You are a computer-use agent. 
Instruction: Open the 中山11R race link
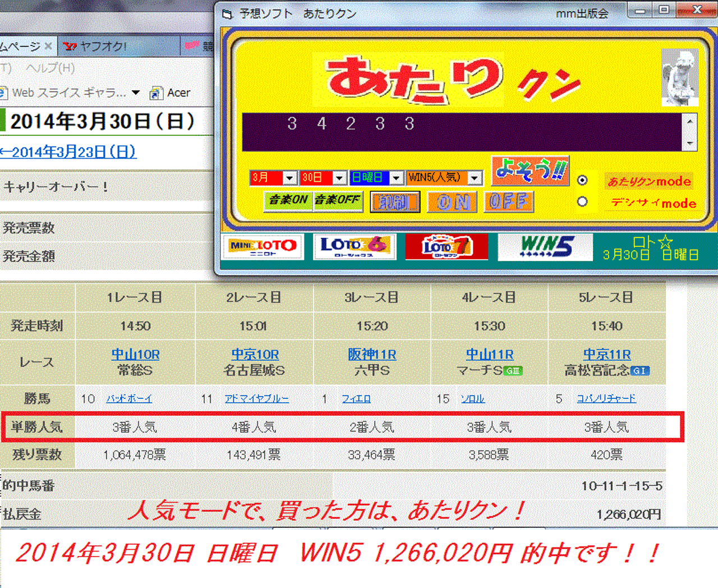[489, 355]
